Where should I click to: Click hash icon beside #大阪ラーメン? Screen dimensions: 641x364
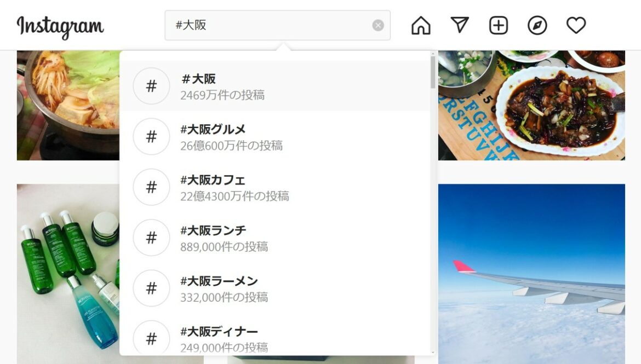[x=151, y=288]
